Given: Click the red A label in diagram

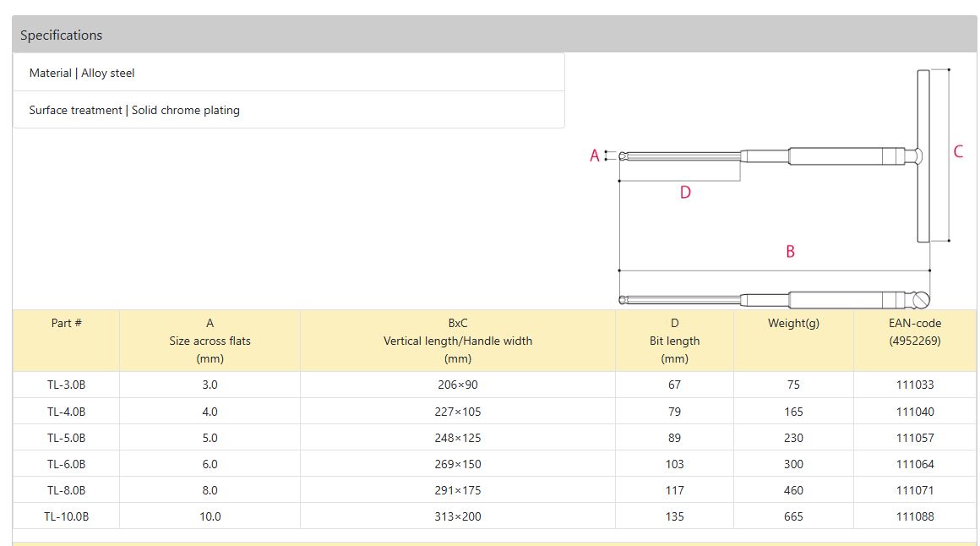Looking at the screenshot, I should (x=595, y=156).
